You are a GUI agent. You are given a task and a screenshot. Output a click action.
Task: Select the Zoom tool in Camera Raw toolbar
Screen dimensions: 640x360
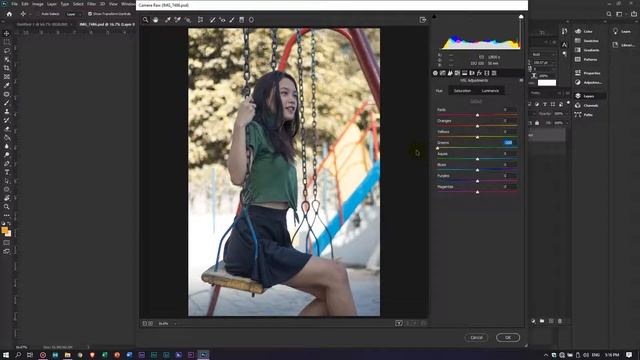coord(145,20)
